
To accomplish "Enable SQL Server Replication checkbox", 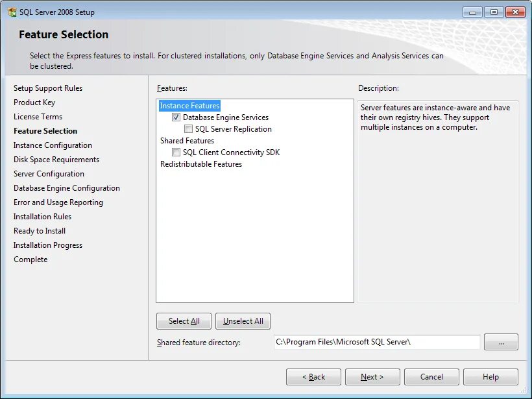I will tap(188, 129).
